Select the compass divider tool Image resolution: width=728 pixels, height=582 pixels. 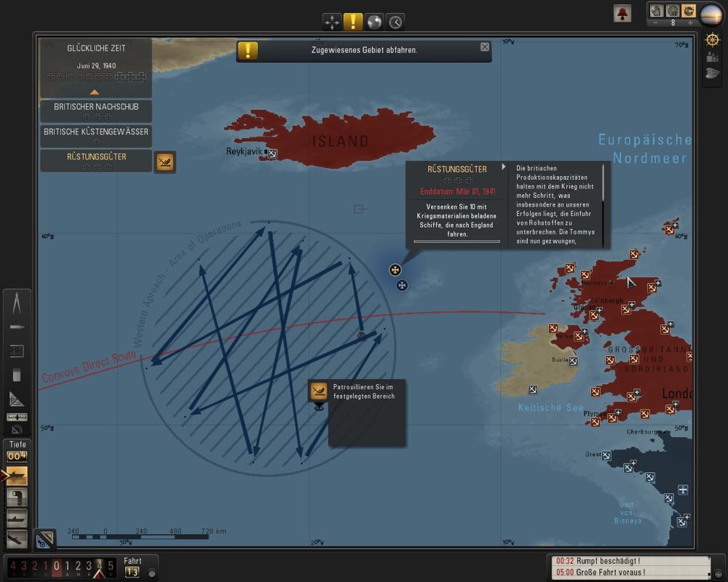coord(16,303)
